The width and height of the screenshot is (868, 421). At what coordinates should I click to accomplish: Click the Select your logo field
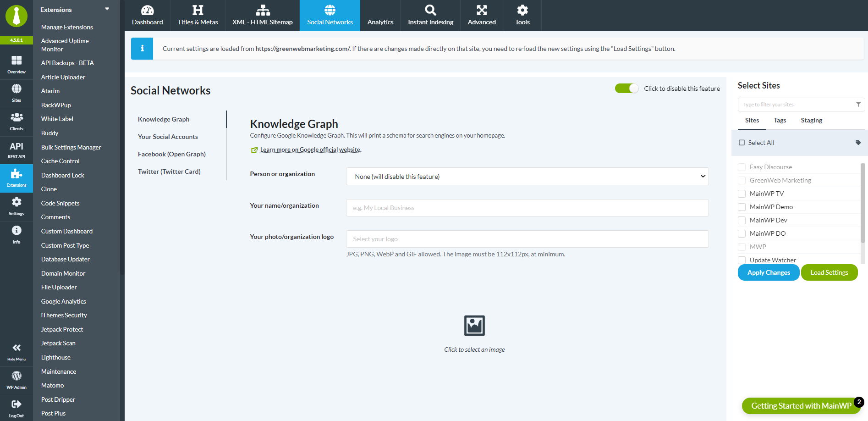527,239
